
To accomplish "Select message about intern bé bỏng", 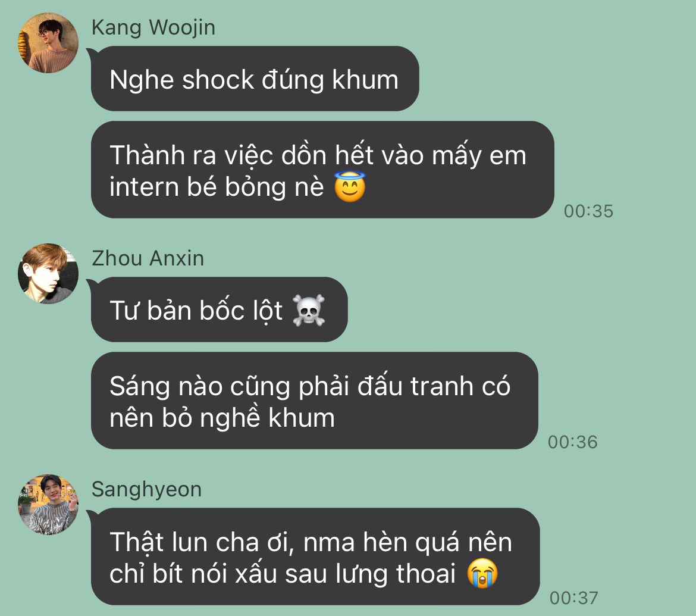I will point(322,170).
